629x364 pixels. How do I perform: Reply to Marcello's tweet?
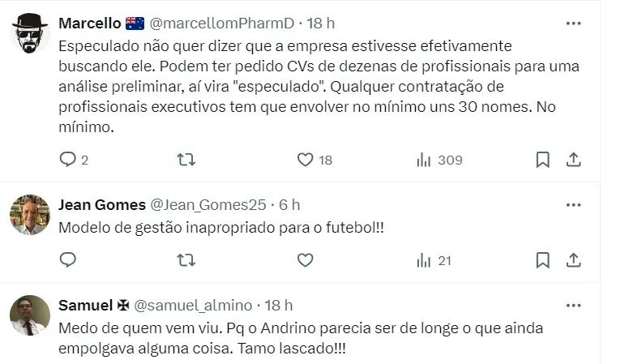(x=68, y=160)
